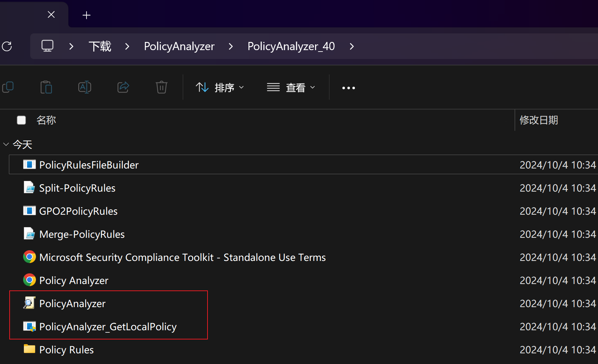Image resolution: width=598 pixels, height=364 pixels.
Task: Click modified date of GPO2PolicyRules
Action: [x=558, y=211]
